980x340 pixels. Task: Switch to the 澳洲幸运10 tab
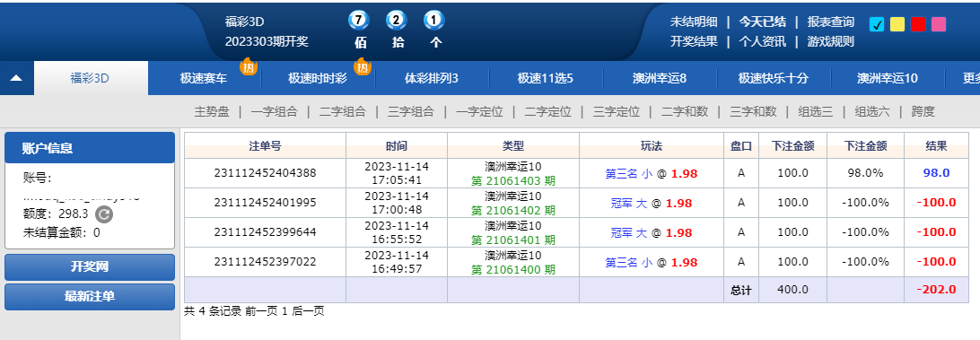(888, 78)
